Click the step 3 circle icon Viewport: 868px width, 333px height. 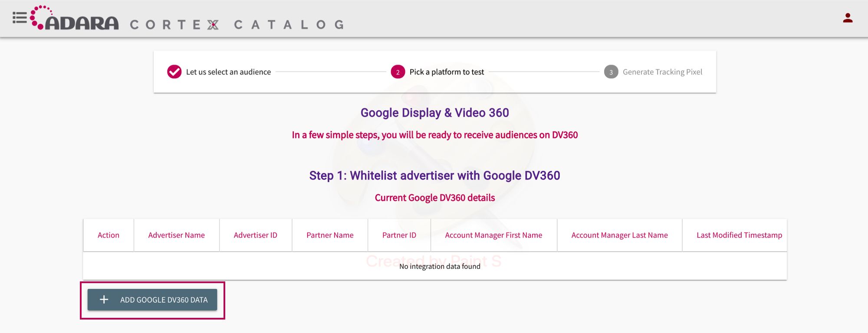click(x=611, y=72)
